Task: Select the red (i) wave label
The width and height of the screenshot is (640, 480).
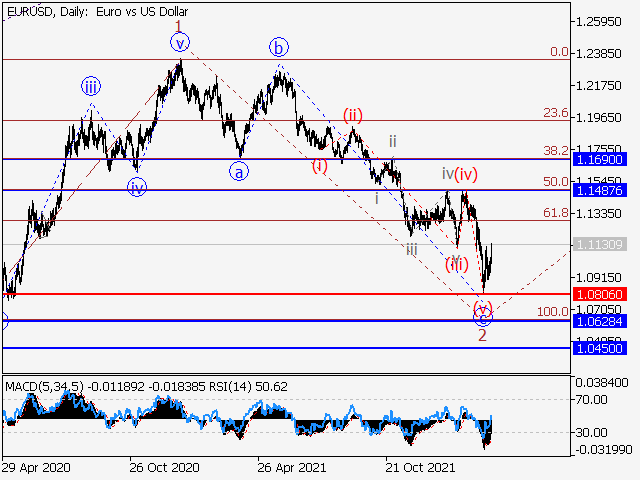Action: click(320, 166)
